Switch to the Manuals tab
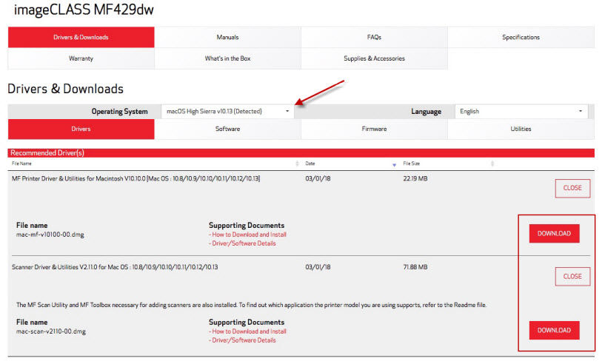This screenshot has height=364, width=602. [x=227, y=37]
